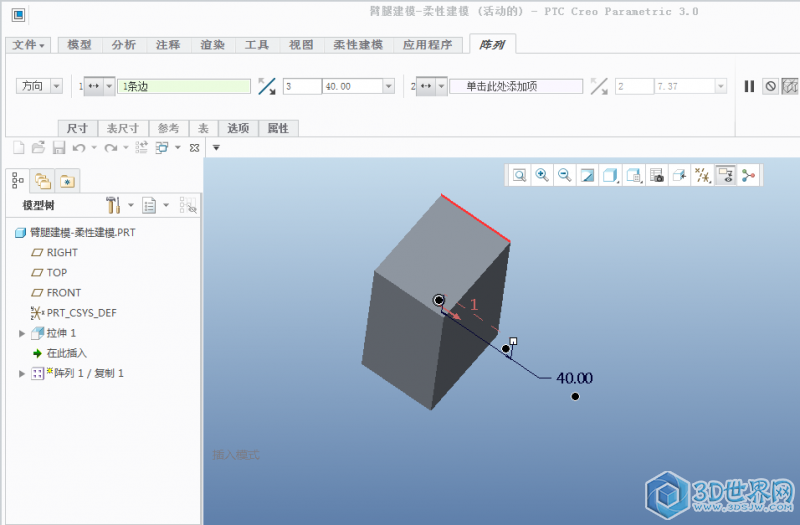Open the display style cube icon
This screenshot has height=525, width=800.
click(x=610, y=176)
